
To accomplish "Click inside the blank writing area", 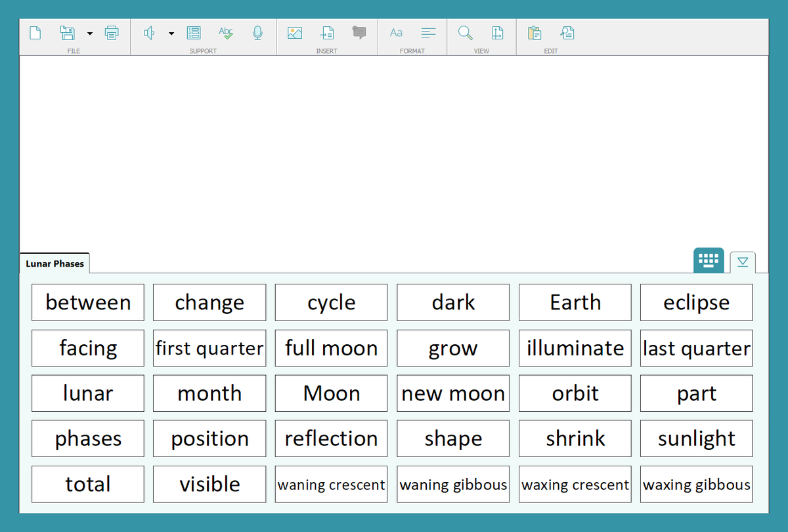I will (x=394, y=151).
